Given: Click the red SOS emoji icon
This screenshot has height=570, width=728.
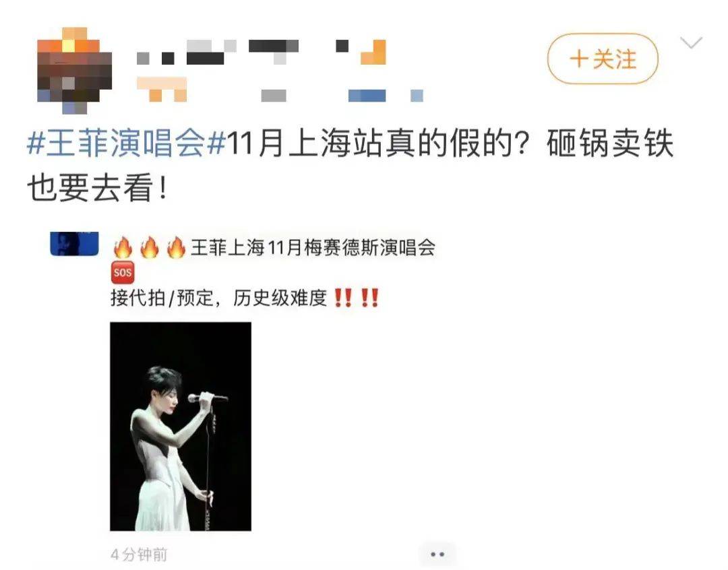Looking at the screenshot, I should click(123, 272).
